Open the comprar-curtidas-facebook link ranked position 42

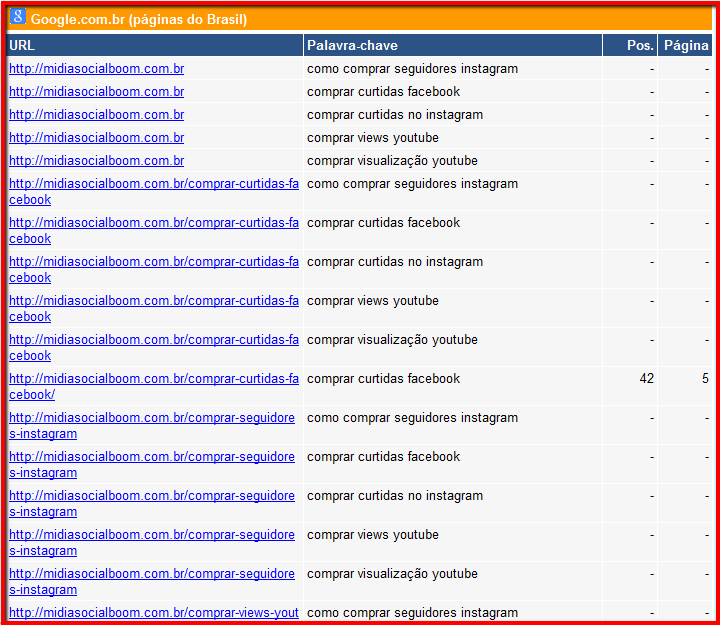[x=153, y=379]
